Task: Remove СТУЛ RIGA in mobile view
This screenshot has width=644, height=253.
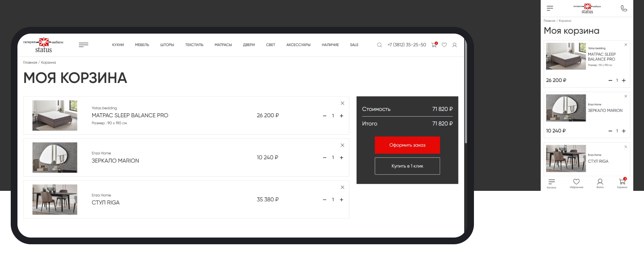Action: 626,147
